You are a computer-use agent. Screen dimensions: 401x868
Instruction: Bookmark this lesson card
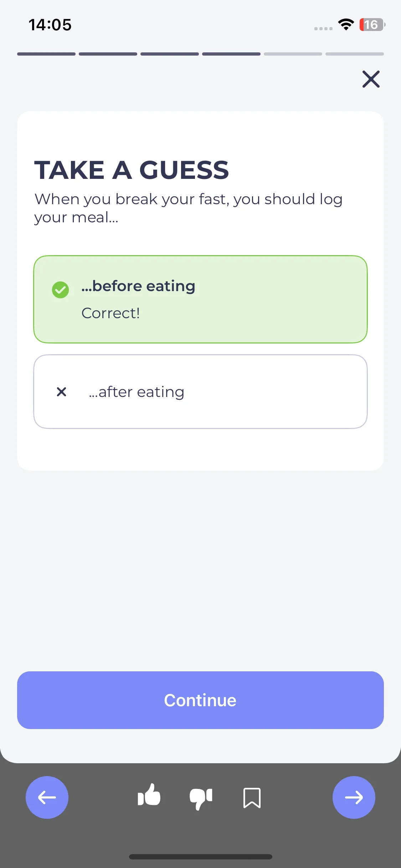pos(252,798)
